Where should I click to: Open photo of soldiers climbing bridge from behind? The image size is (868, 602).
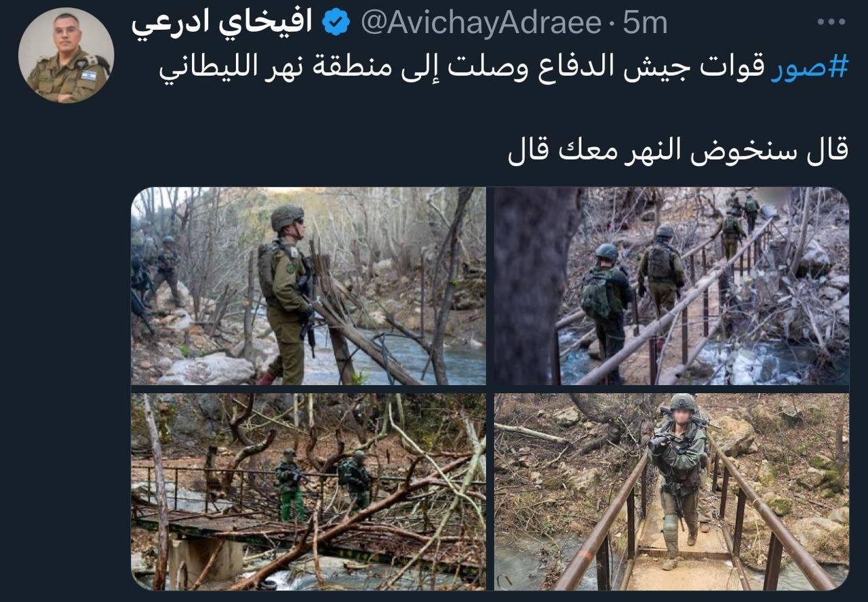(671, 286)
